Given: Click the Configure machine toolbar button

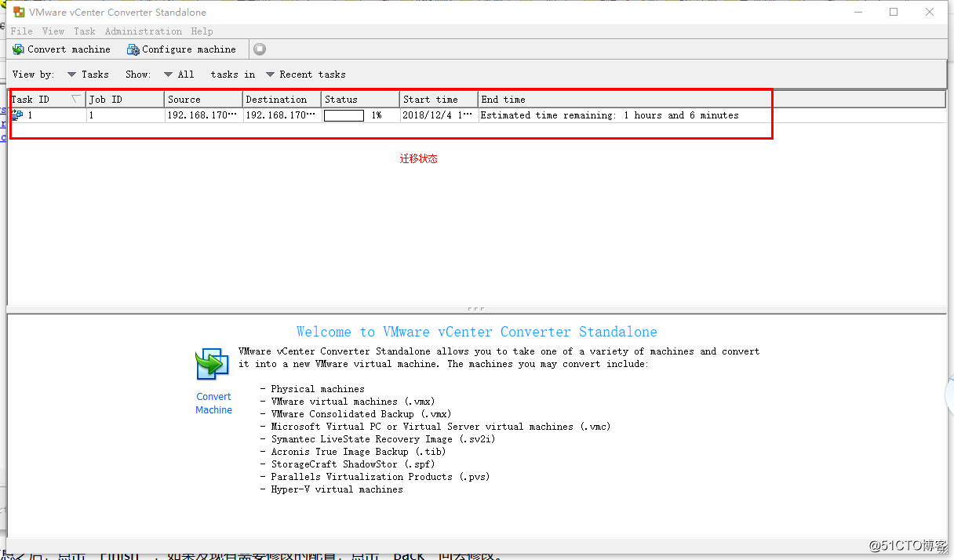Looking at the screenshot, I should [181, 49].
